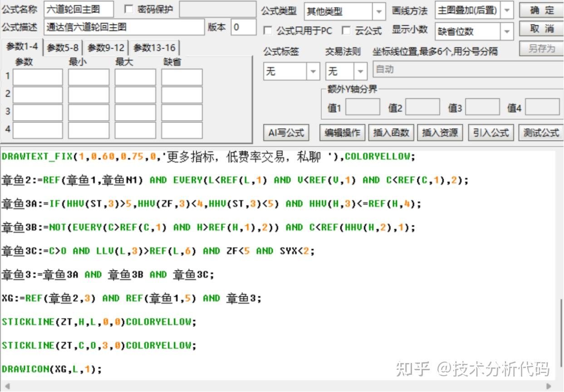The image size is (564, 392).
Task: Click the DRAWTEXT_FIX code line
Action: coord(208,157)
